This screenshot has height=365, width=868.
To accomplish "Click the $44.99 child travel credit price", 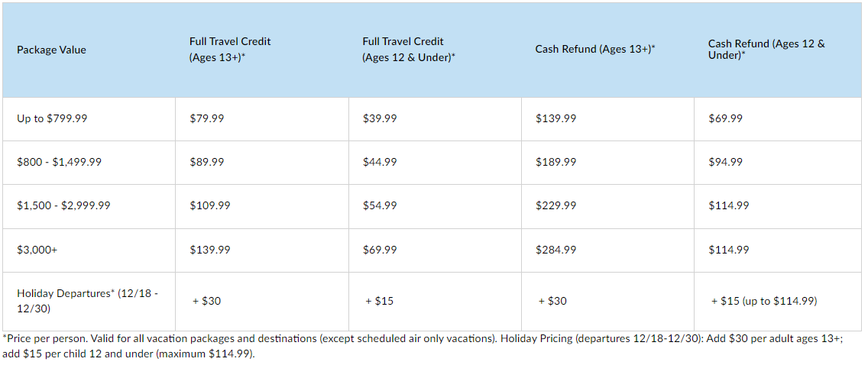I will point(380,163).
